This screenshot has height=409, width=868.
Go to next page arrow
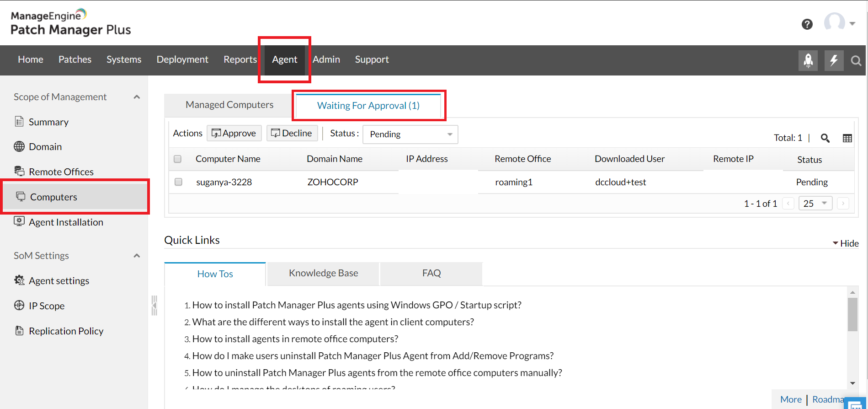[x=843, y=203]
